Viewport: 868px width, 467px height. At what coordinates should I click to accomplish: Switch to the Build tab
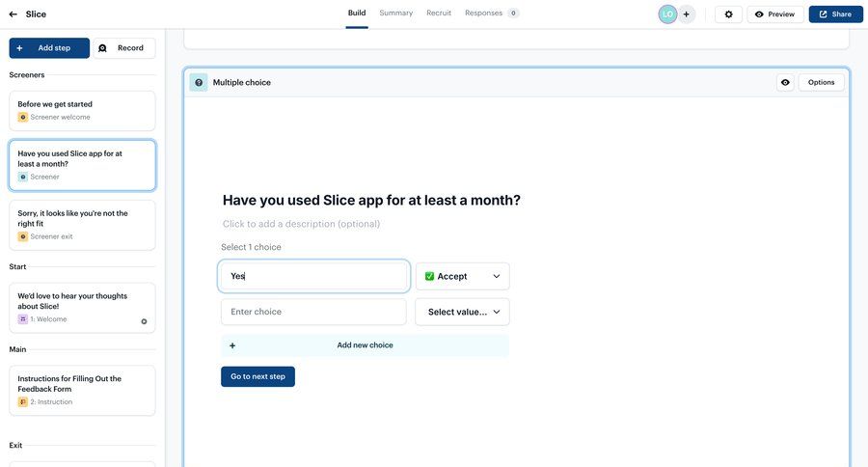click(357, 14)
